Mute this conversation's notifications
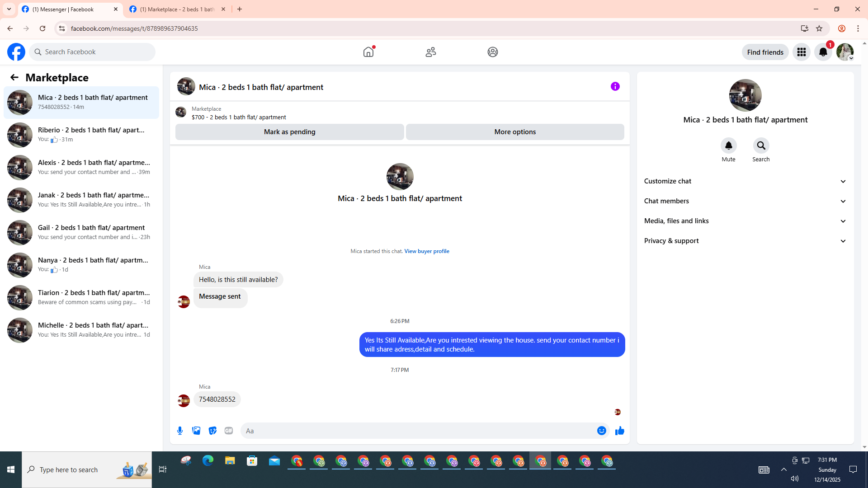868x488 pixels. click(x=728, y=145)
